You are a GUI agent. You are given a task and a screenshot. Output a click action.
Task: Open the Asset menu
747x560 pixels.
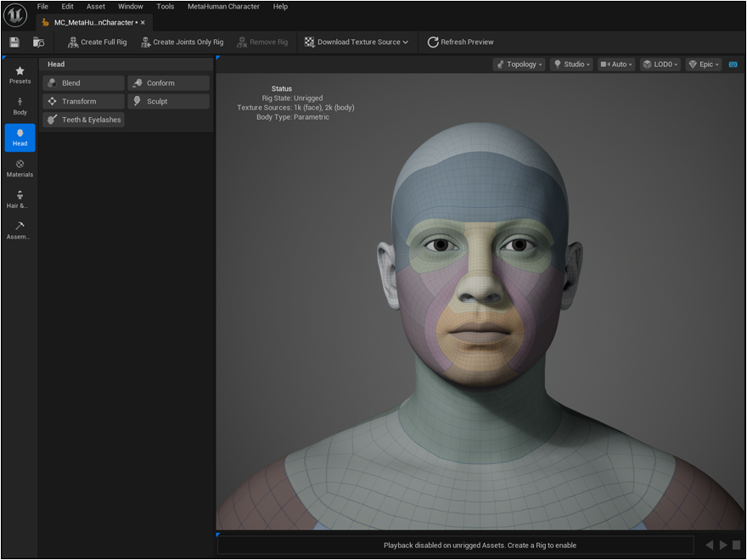pyautogui.click(x=96, y=7)
